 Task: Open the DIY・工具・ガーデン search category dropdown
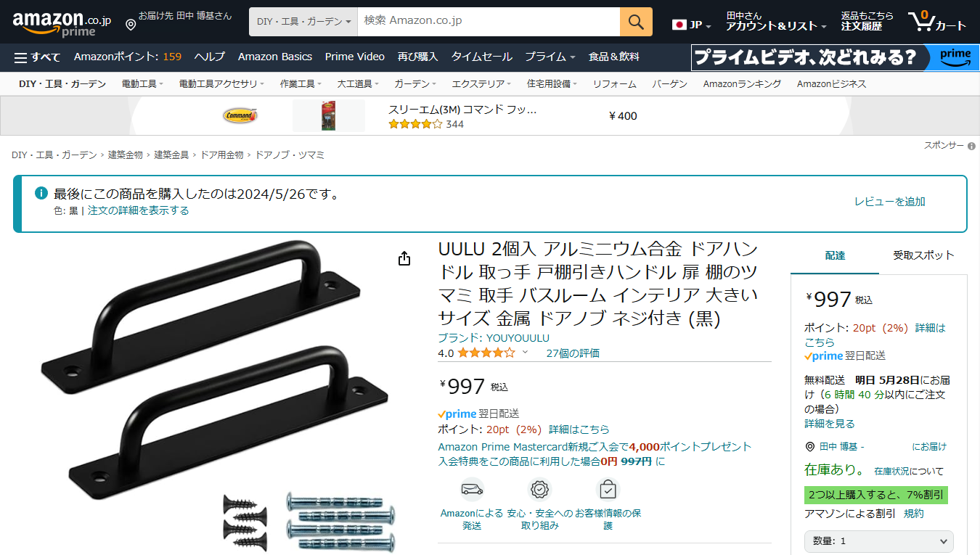303,22
